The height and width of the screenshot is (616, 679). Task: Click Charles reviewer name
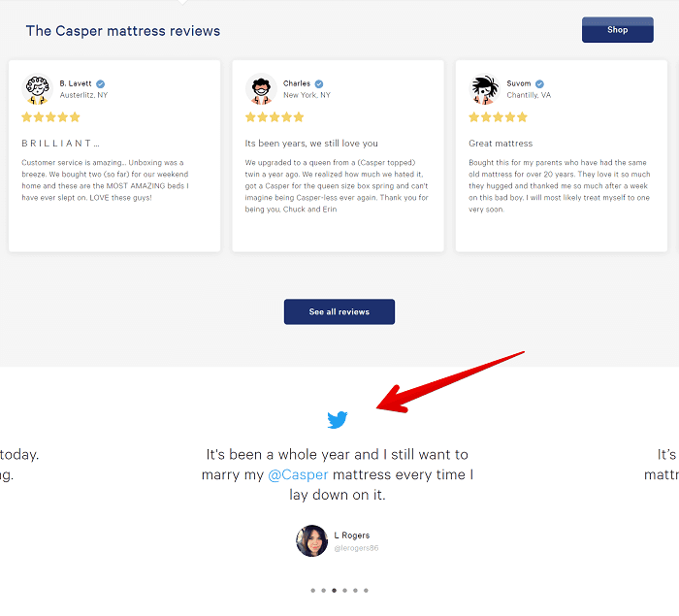click(297, 83)
